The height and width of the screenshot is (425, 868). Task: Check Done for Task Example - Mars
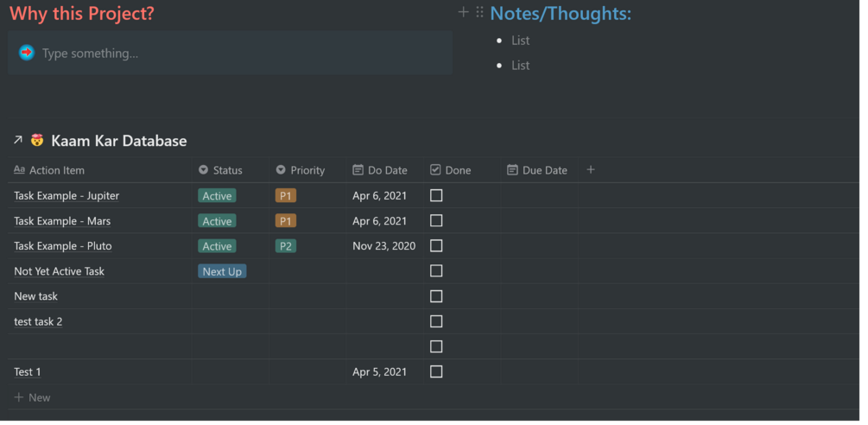(x=436, y=221)
